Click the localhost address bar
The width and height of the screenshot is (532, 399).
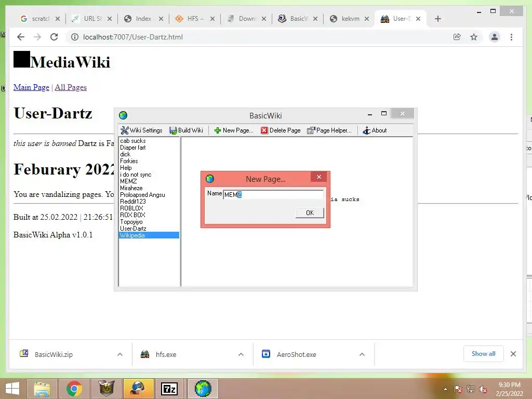(x=132, y=37)
